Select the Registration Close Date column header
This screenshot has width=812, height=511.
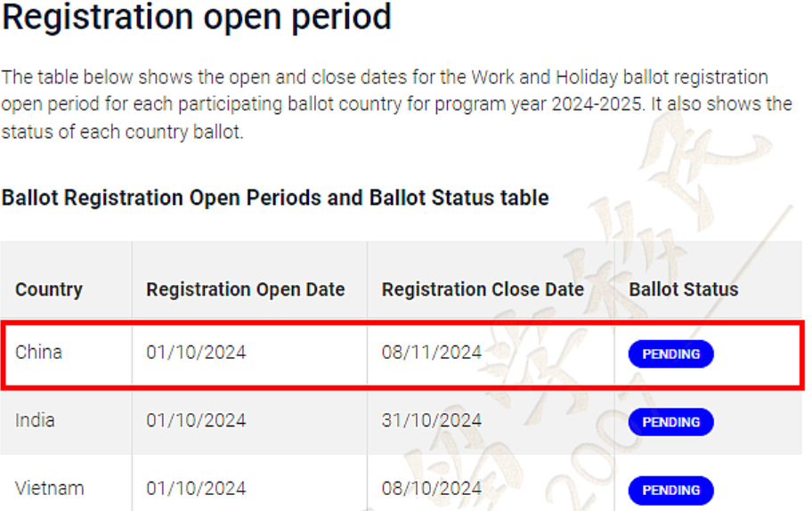pyautogui.click(x=483, y=289)
